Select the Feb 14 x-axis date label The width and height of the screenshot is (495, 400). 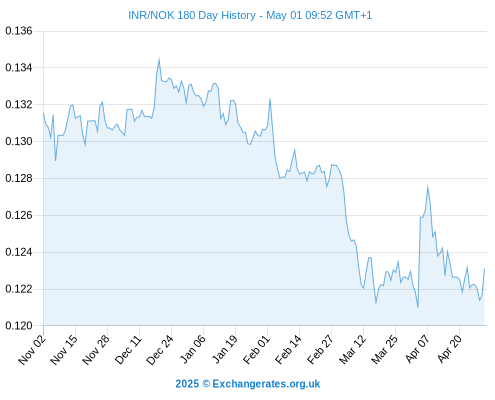pyautogui.click(x=289, y=350)
